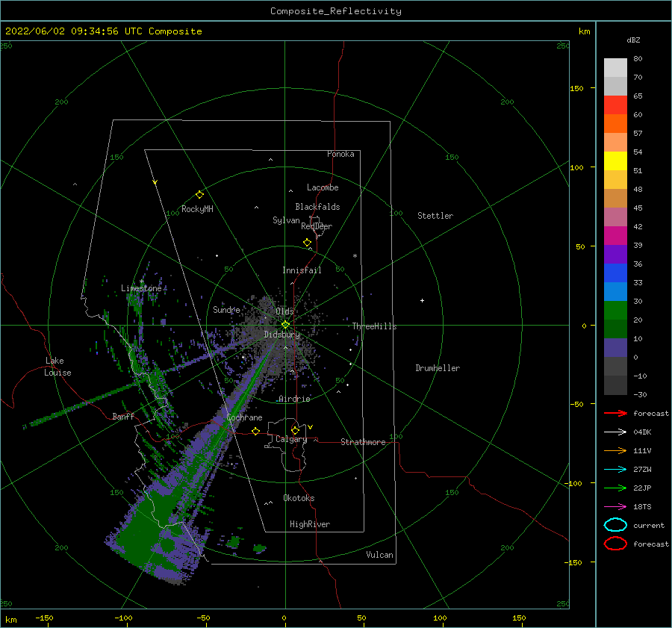Viewport: 672px width, 628px height.
Task: Click the 04DK legend label
Action: pos(642,432)
